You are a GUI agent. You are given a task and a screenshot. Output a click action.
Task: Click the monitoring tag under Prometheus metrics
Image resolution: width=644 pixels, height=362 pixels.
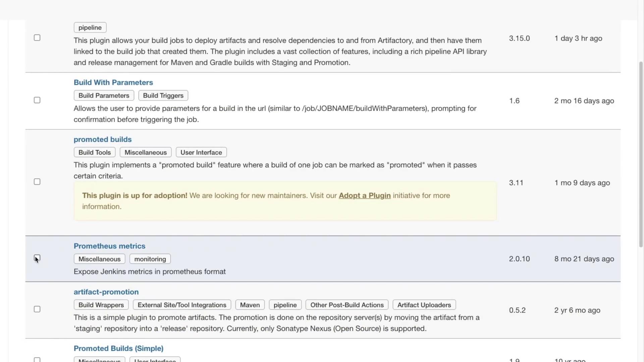coord(150,259)
